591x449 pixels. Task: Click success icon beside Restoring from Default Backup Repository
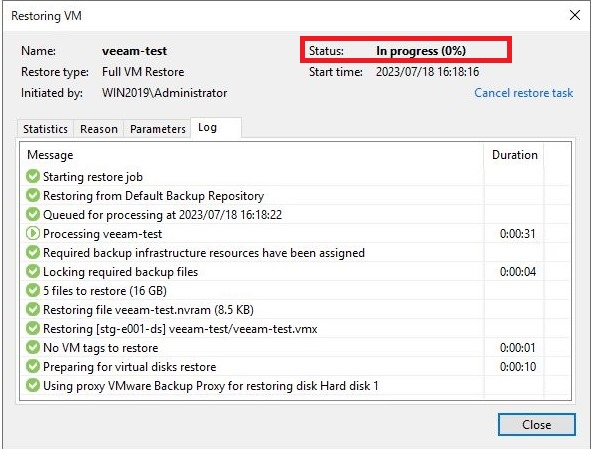click(x=33, y=195)
